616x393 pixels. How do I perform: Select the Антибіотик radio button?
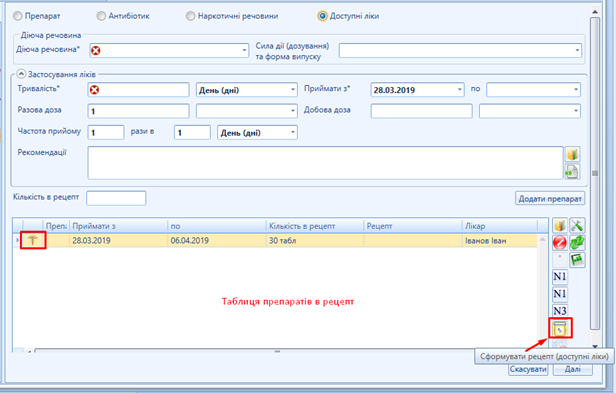[x=101, y=16]
